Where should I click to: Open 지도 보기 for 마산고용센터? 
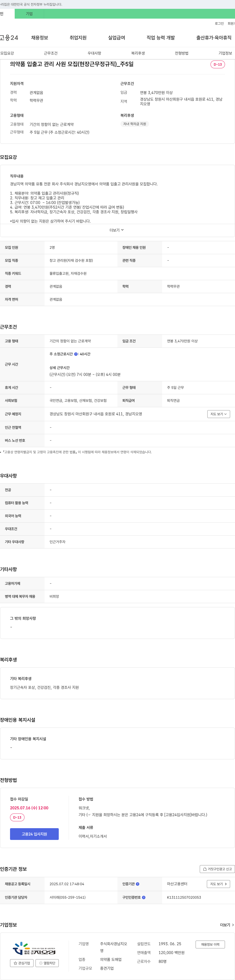click(218, 884)
